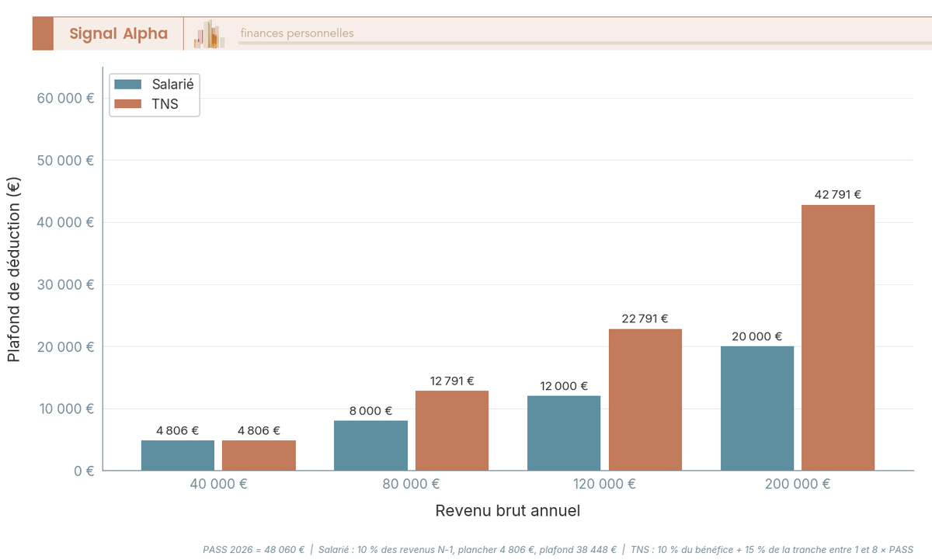The width and height of the screenshot is (932, 560).
Task: Click the 80 000 € axis label
Action: [x=412, y=483]
